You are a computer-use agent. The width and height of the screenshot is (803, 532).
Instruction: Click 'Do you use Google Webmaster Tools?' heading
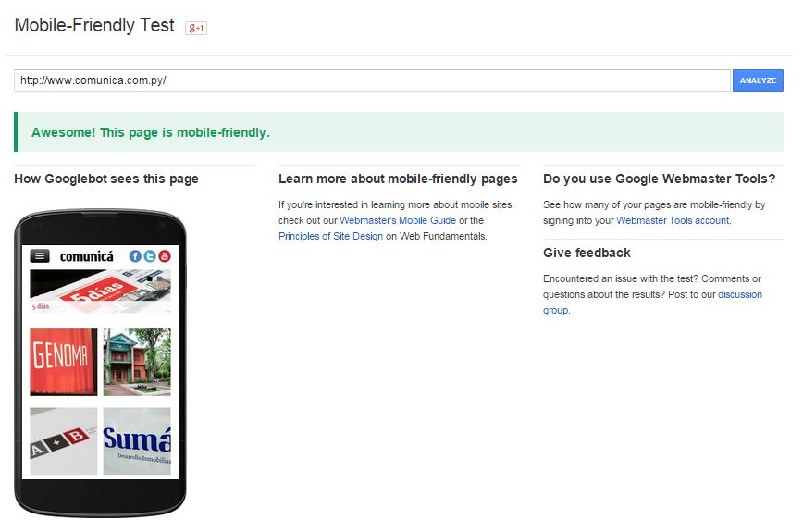pos(659,179)
